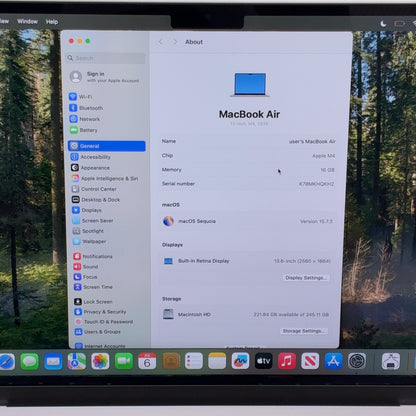Viewport: 416px width, 416px height.
Task: Open the Help menu
Action: tap(52, 22)
